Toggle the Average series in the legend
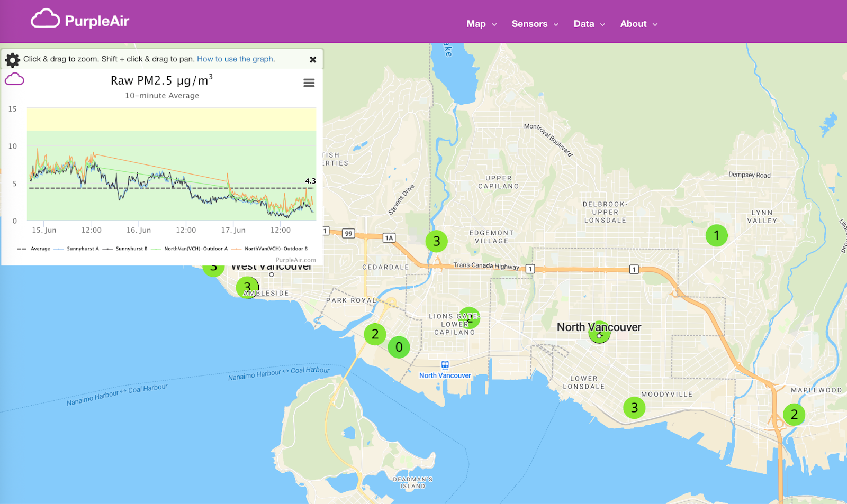The height and width of the screenshot is (504, 847). tap(33, 249)
